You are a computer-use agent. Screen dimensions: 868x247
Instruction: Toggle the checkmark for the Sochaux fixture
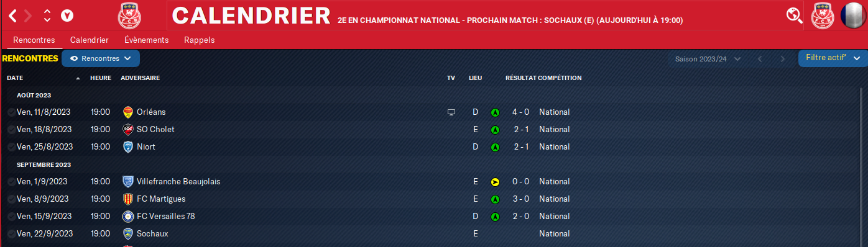[11, 234]
